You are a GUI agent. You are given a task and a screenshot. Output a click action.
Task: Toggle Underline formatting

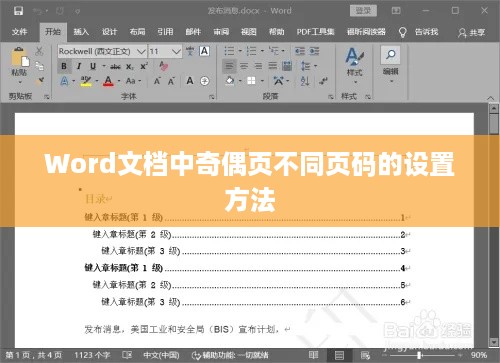tap(93, 66)
